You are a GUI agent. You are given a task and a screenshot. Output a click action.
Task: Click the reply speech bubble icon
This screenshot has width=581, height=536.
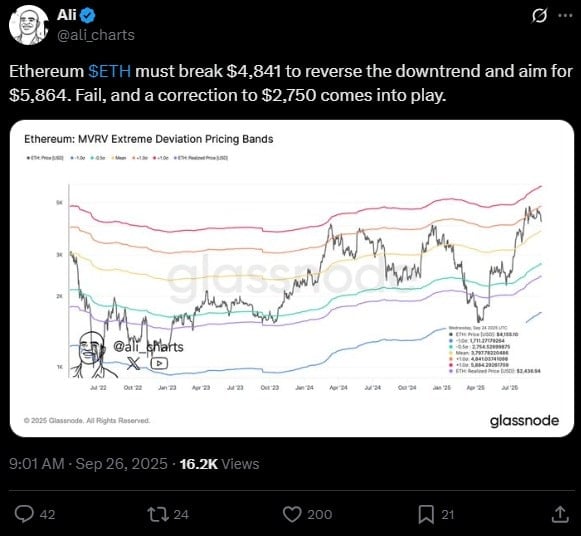(24, 514)
